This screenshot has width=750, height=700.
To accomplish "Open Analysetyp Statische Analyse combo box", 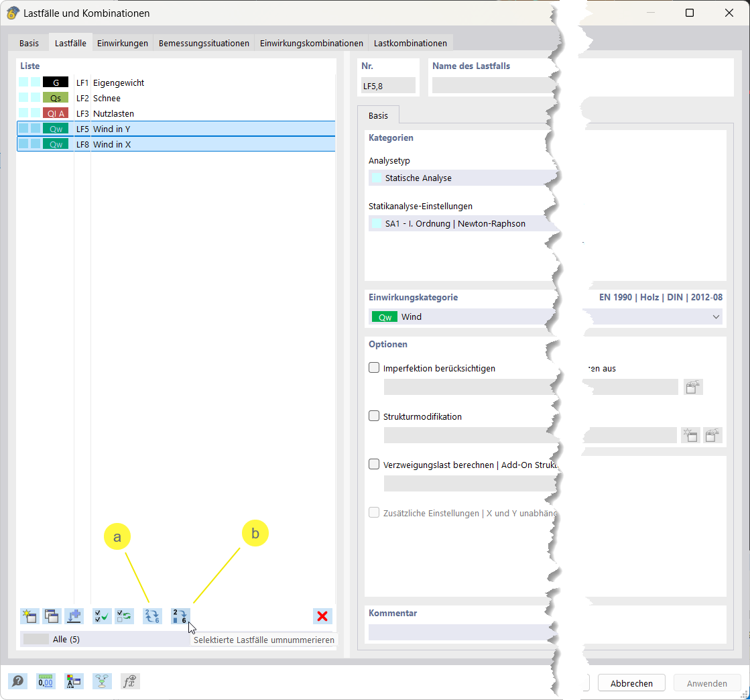I will tap(462, 178).
